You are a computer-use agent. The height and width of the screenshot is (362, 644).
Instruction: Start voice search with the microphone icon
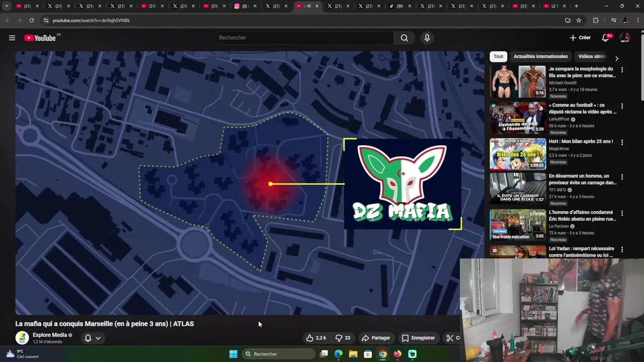click(x=427, y=38)
